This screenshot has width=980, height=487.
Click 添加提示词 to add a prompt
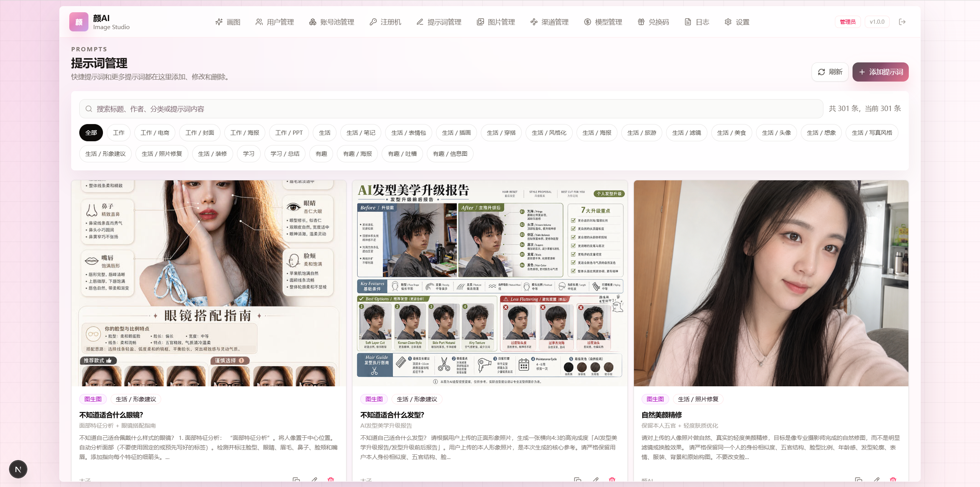pos(880,72)
